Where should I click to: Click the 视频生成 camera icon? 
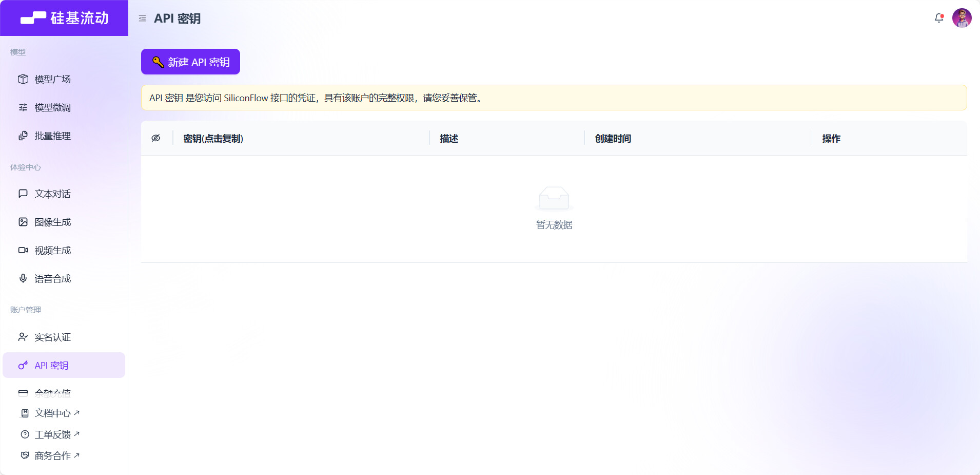[x=23, y=250]
